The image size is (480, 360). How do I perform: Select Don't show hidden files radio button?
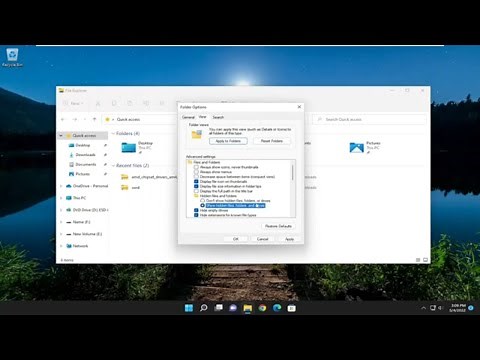click(x=202, y=201)
